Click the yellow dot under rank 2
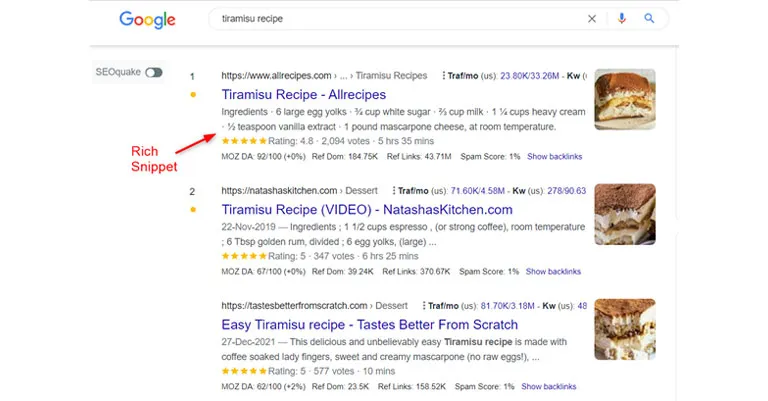This screenshot has width=768, height=401. [x=193, y=210]
